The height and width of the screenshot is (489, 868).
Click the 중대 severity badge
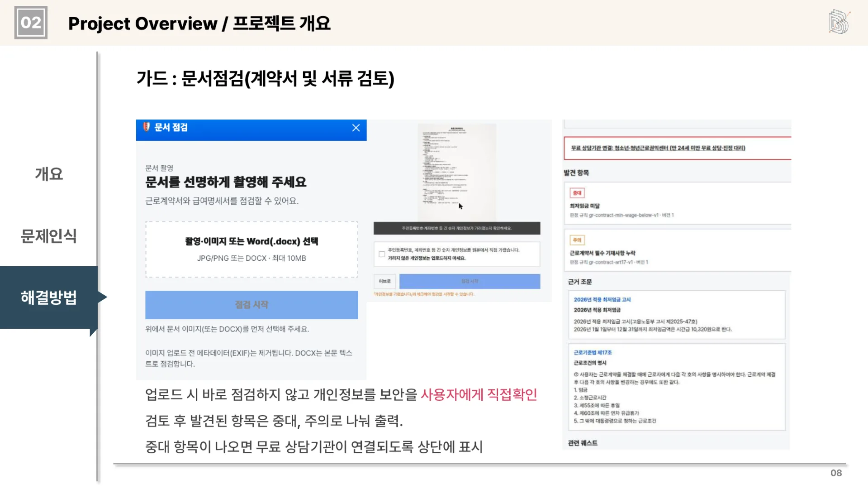click(x=577, y=193)
